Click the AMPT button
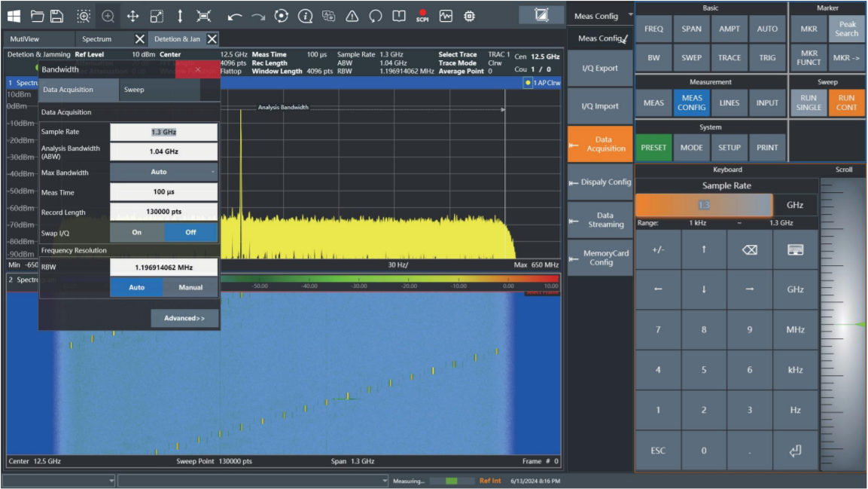 pyautogui.click(x=729, y=29)
